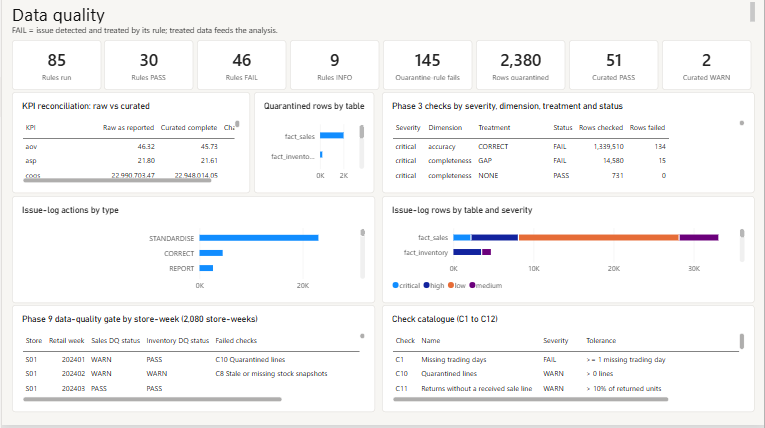Select the Rows quarantined card showing 2,380
This screenshot has height=428, width=765.
pyautogui.click(x=521, y=65)
